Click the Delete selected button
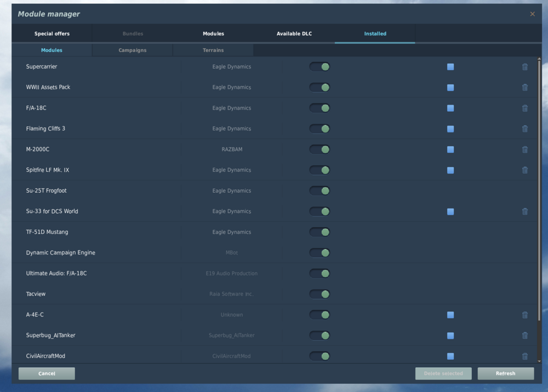This screenshot has width=548, height=392. point(443,373)
